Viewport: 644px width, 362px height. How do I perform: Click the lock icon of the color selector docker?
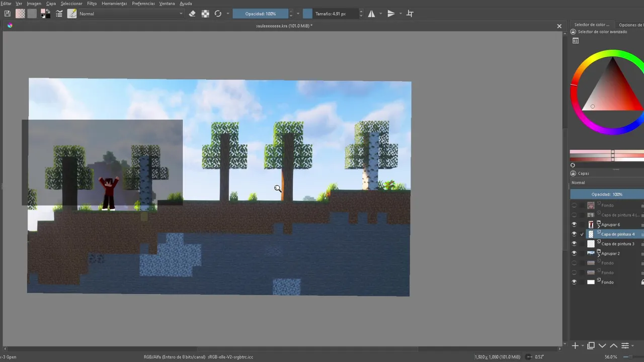573,32
